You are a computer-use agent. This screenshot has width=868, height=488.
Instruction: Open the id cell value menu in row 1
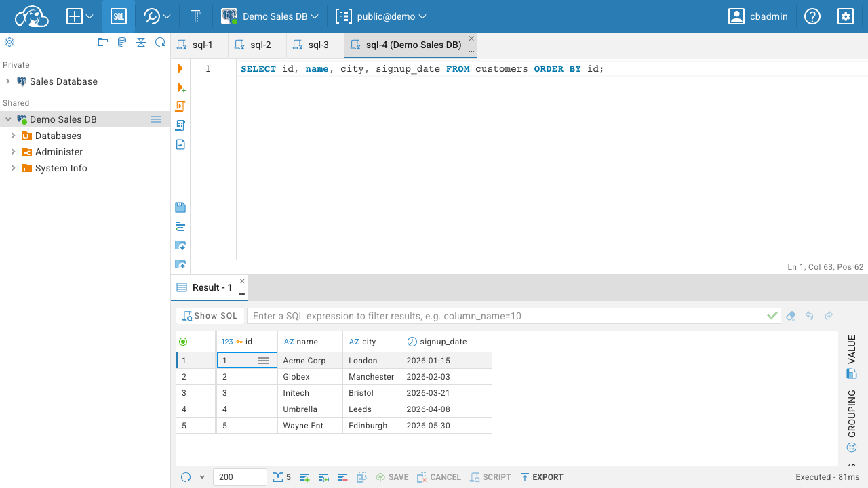(x=264, y=361)
